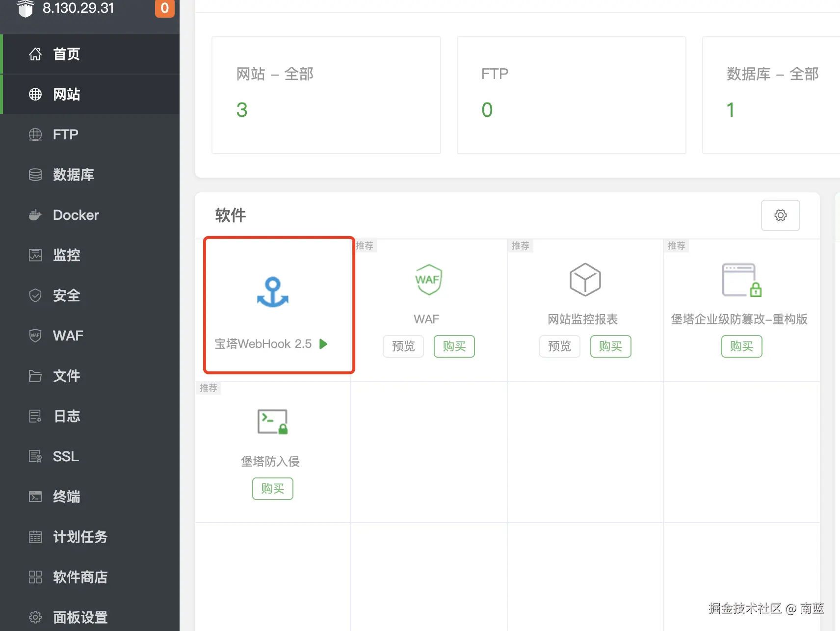Click the orange 0 notification badge
840x631 pixels.
165,8
